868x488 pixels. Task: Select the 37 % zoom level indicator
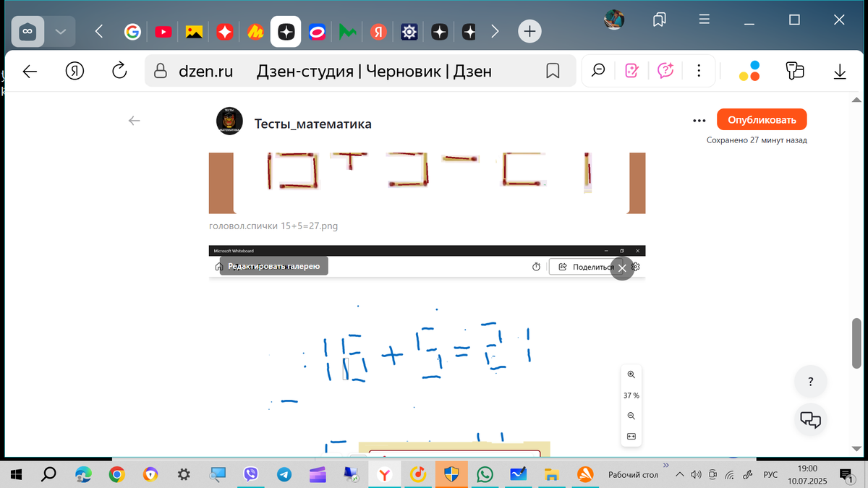[x=631, y=395]
